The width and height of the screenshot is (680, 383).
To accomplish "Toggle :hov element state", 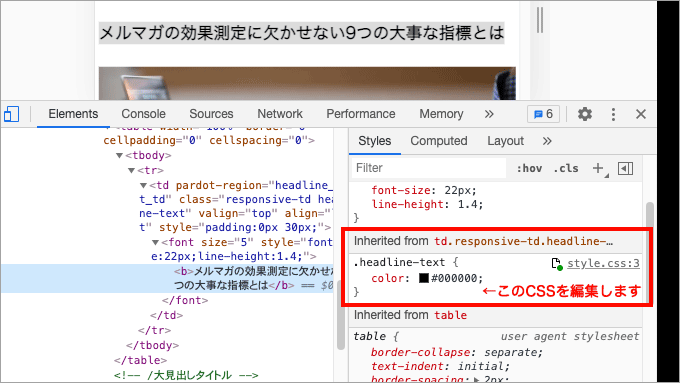I will [529, 168].
